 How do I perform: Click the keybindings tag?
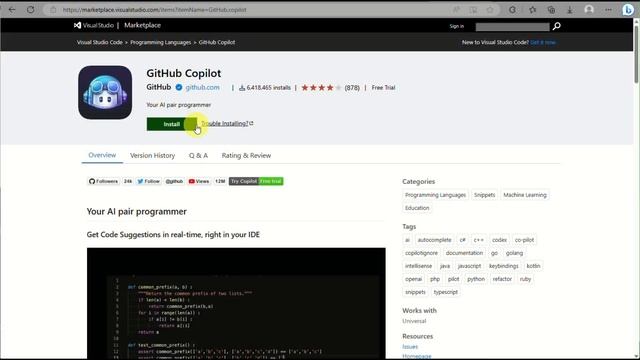pyautogui.click(x=503, y=266)
